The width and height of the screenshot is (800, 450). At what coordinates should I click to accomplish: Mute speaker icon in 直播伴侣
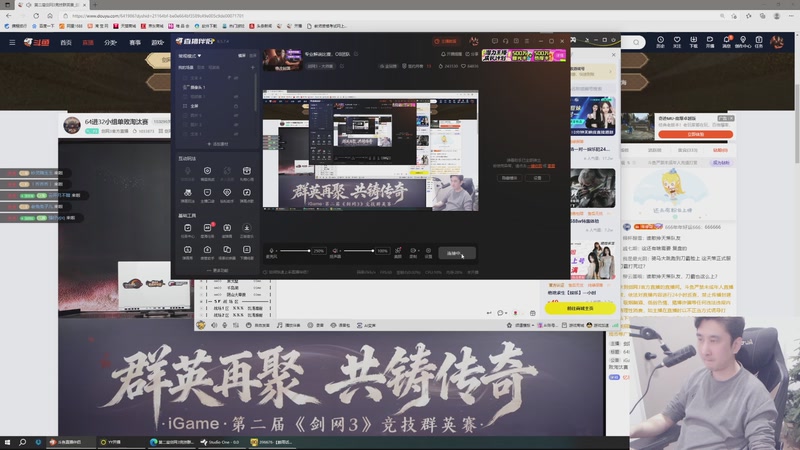pyautogui.click(x=336, y=251)
